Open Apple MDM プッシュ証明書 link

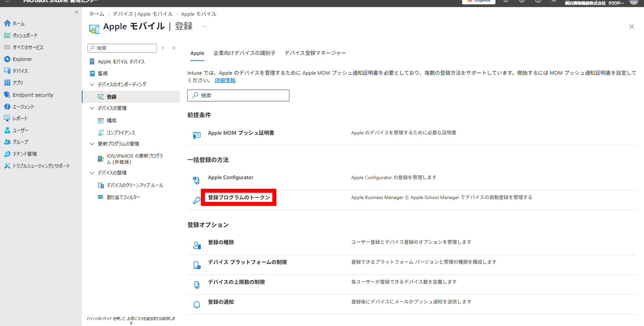pyautogui.click(x=241, y=133)
